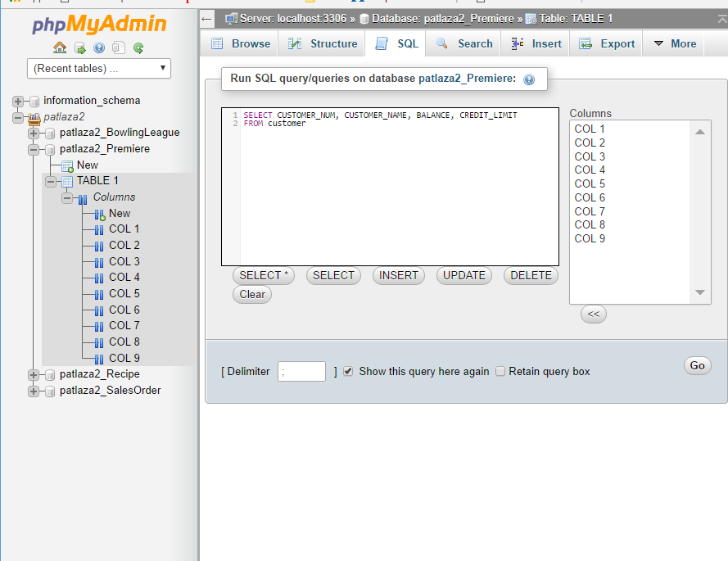This screenshot has width=728, height=561.
Task: Click the << insert column button
Action: pyautogui.click(x=594, y=314)
